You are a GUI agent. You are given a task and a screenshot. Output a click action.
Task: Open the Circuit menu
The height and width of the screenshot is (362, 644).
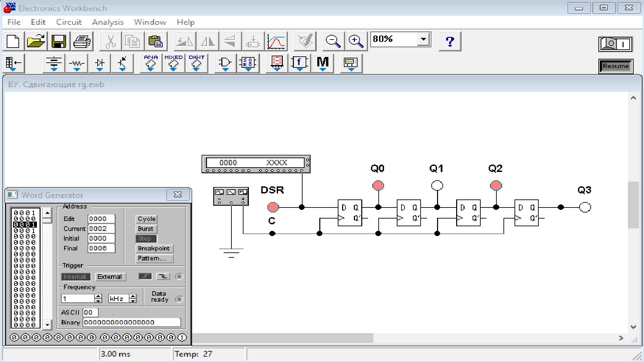[x=69, y=22]
